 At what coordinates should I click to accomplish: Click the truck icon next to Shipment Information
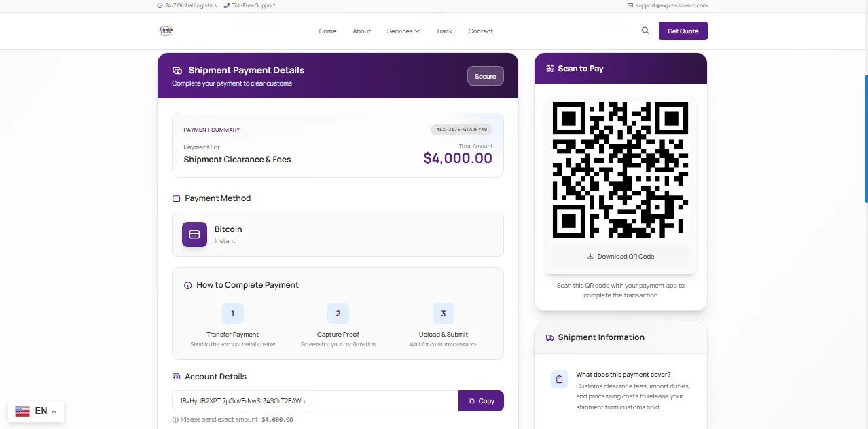(549, 337)
